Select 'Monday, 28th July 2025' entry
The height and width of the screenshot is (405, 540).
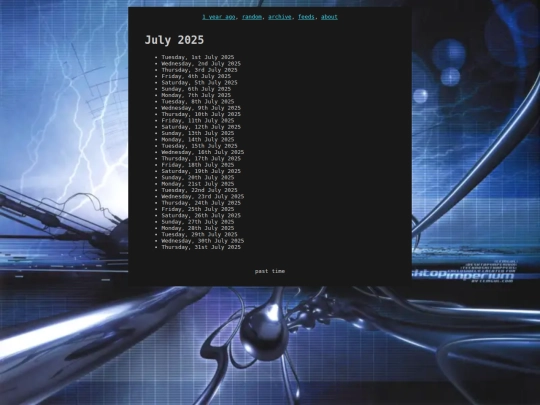click(198, 228)
